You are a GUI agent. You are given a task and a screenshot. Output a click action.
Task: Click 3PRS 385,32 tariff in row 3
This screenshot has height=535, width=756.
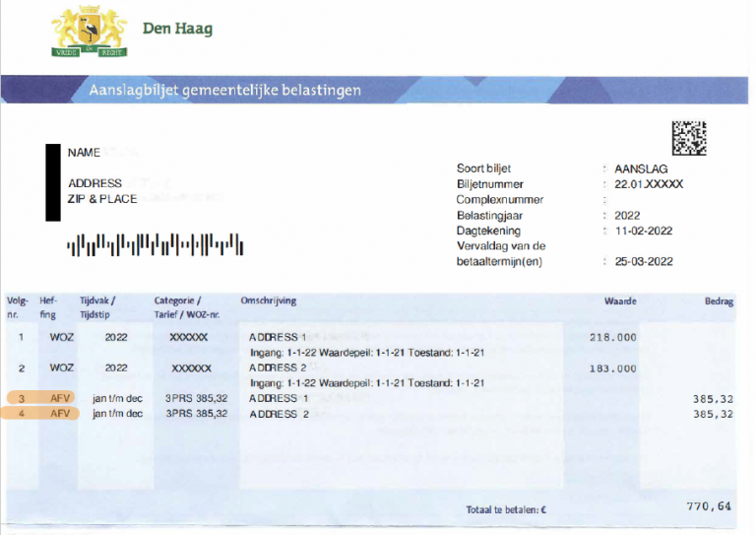196,398
